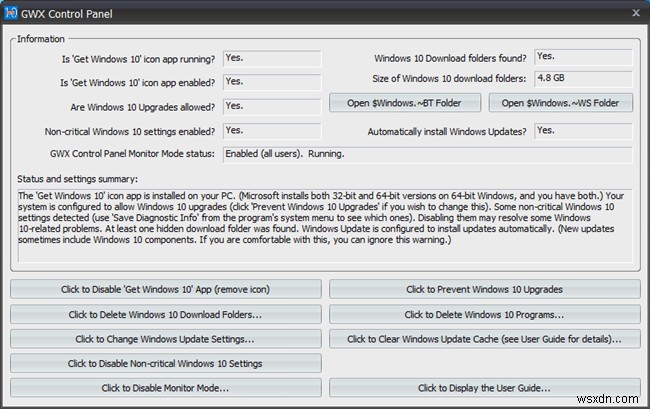Click to Disable Monitor Mode
The height and width of the screenshot is (409, 650).
tap(165, 388)
